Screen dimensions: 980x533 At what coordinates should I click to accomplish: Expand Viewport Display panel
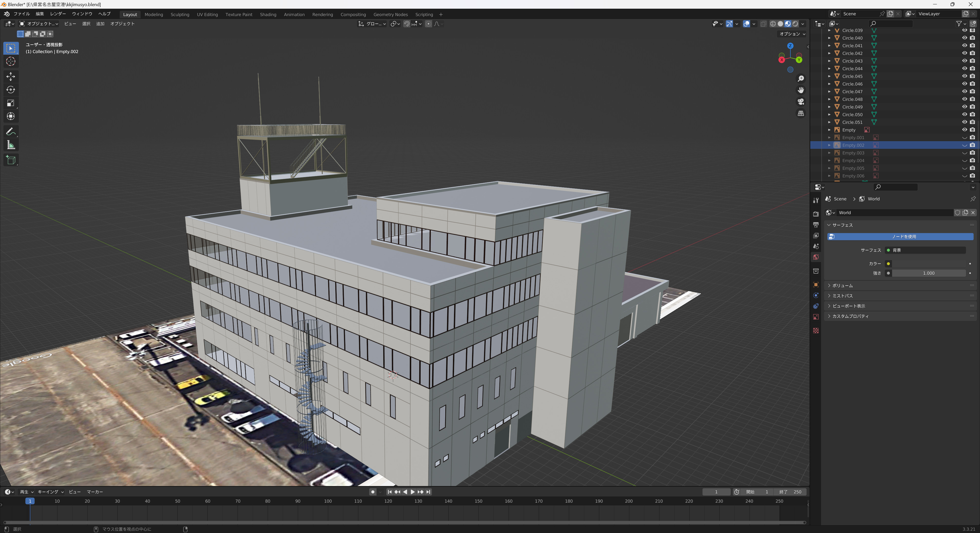pyautogui.click(x=900, y=306)
